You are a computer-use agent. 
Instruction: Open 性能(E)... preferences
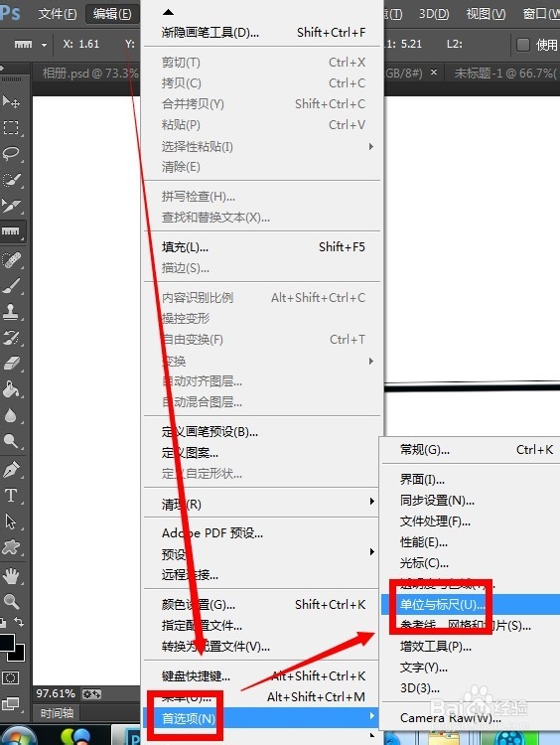pyautogui.click(x=471, y=542)
